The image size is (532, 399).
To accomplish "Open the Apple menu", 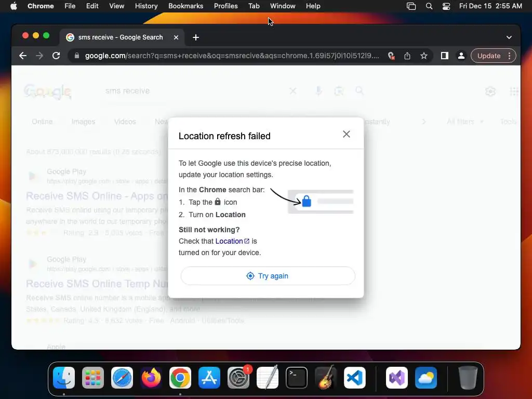I will [14, 6].
